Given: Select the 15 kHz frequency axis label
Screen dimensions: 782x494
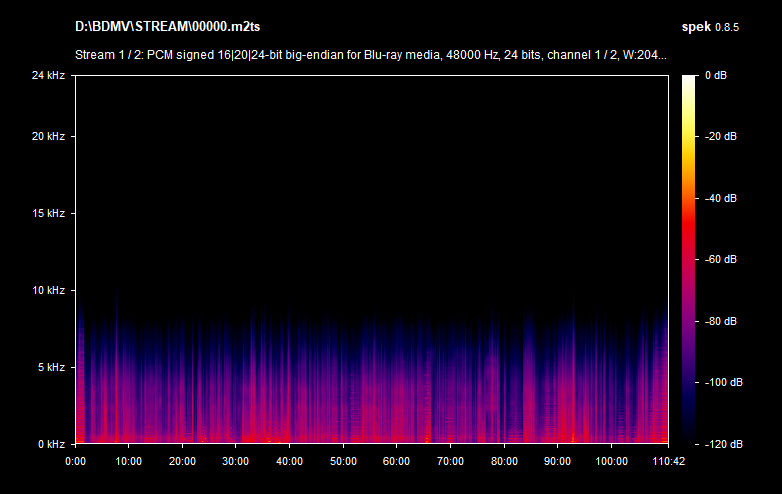Looking at the screenshot, I should (x=48, y=213).
